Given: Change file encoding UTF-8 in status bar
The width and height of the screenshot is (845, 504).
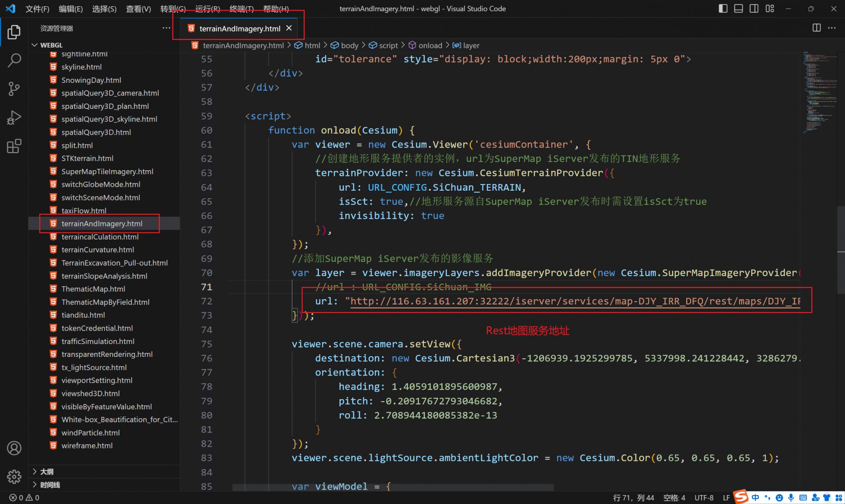Looking at the screenshot, I should coord(704,498).
